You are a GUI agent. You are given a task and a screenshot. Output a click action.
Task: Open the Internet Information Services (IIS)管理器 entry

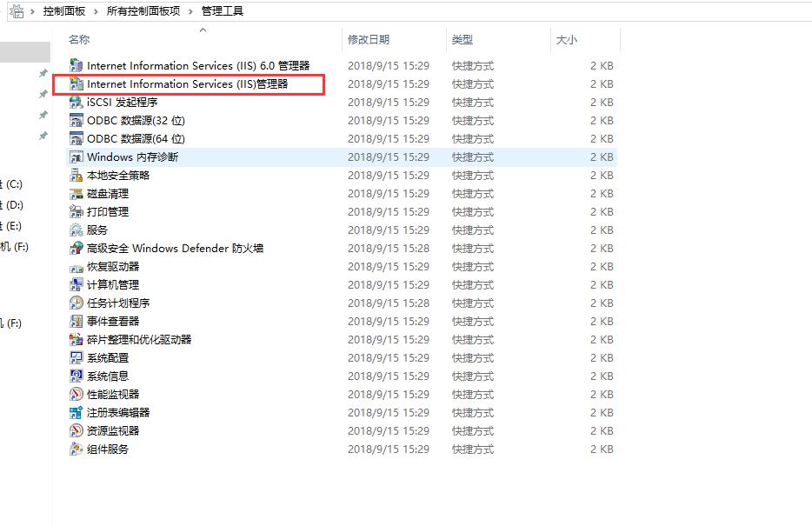coord(188,83)
